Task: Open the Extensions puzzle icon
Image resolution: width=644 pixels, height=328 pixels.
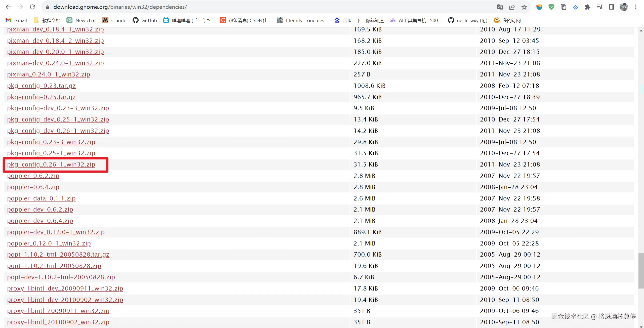Action: coord(587,7)
